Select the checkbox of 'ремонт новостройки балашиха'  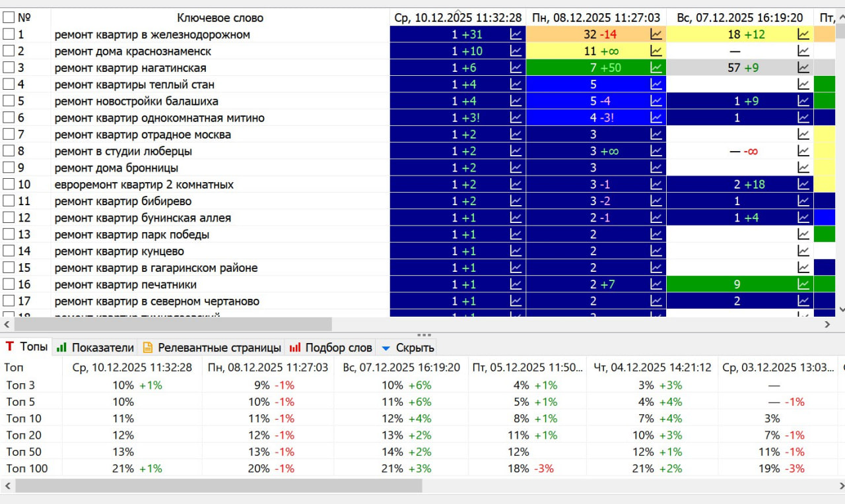(x=9, y=101)
